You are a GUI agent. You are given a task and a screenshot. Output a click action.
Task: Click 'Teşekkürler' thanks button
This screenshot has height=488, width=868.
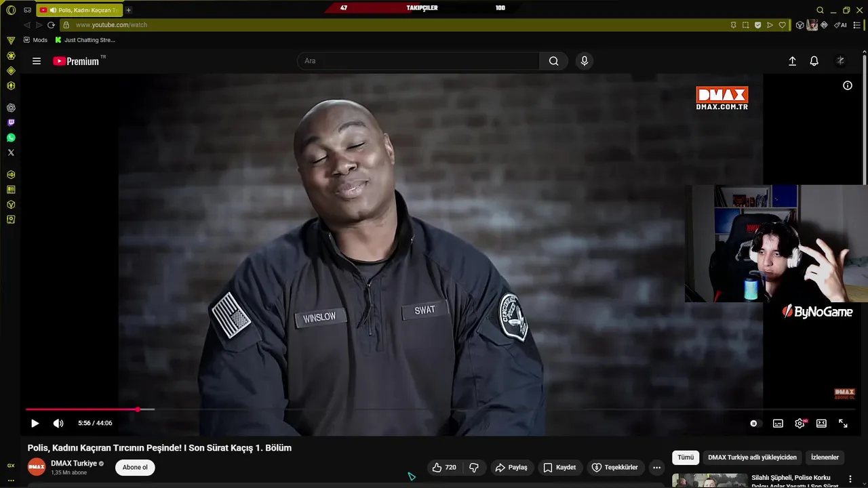click(x=615, y=468)
